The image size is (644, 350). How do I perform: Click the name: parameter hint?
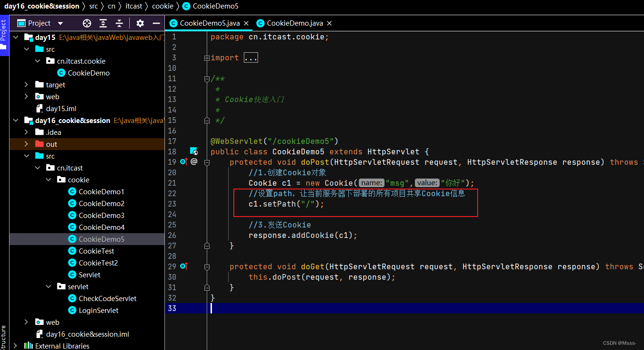pyautogui.click(x=372, y=183)
